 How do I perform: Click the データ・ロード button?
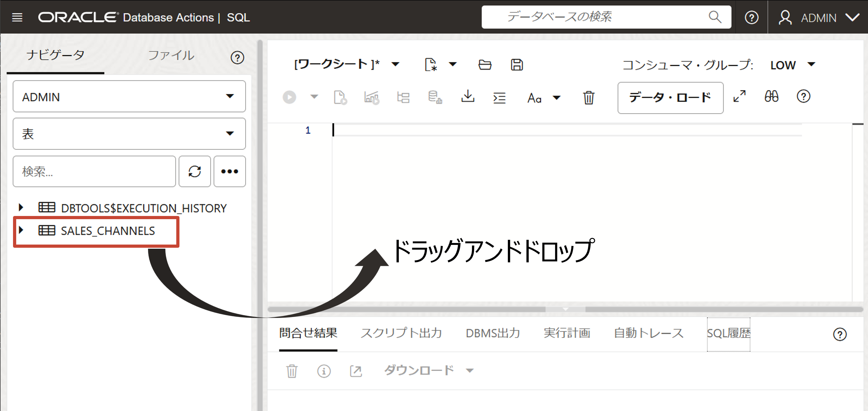(x=670, y=98)
